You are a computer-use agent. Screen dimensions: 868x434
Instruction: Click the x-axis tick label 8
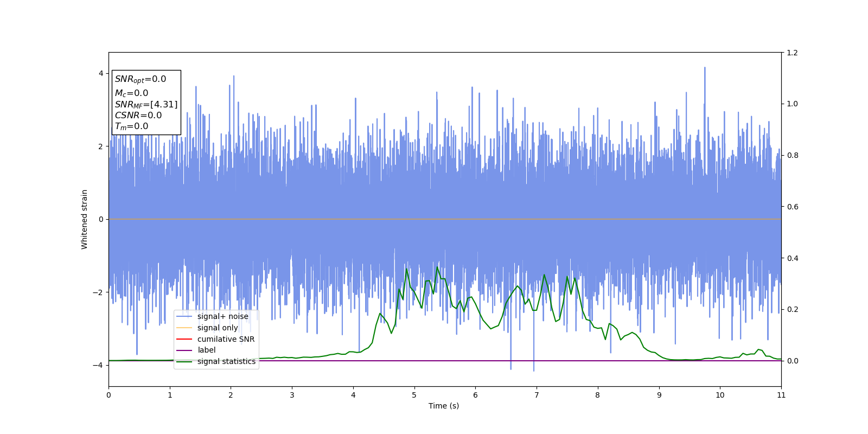click(598, 395)
